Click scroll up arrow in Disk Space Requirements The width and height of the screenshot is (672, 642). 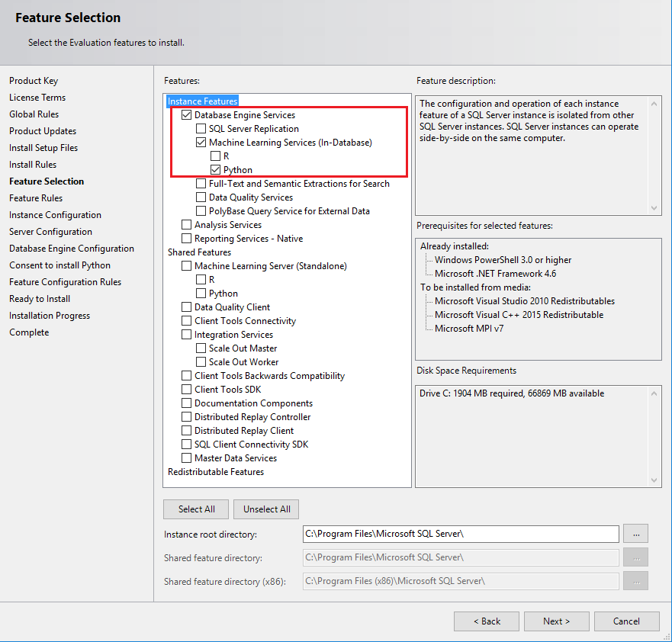[x=654, y=392]
